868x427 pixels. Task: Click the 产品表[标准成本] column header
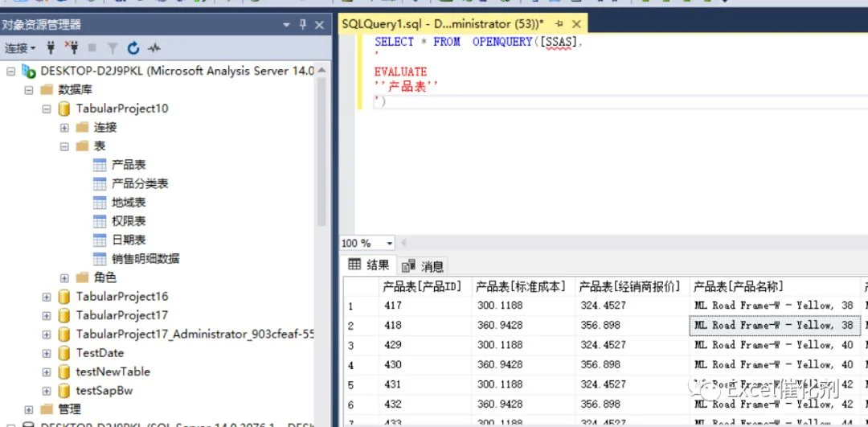pos(524,286)
